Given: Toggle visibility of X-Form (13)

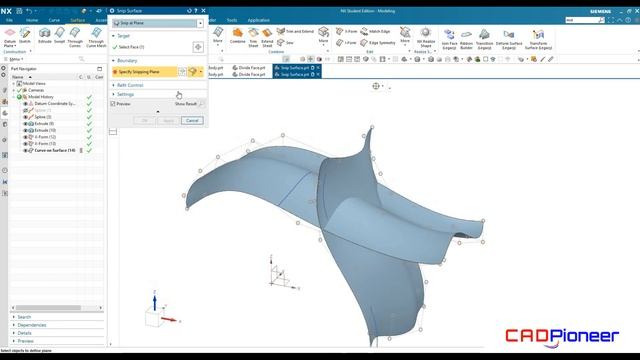Looking at the screenshot, I should [x=25, y=144].
